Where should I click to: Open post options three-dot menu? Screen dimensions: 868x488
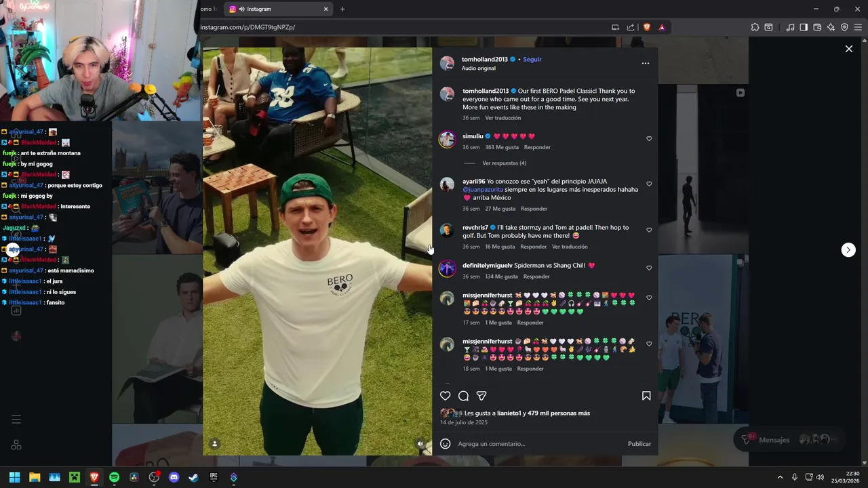tap(645, 63)
